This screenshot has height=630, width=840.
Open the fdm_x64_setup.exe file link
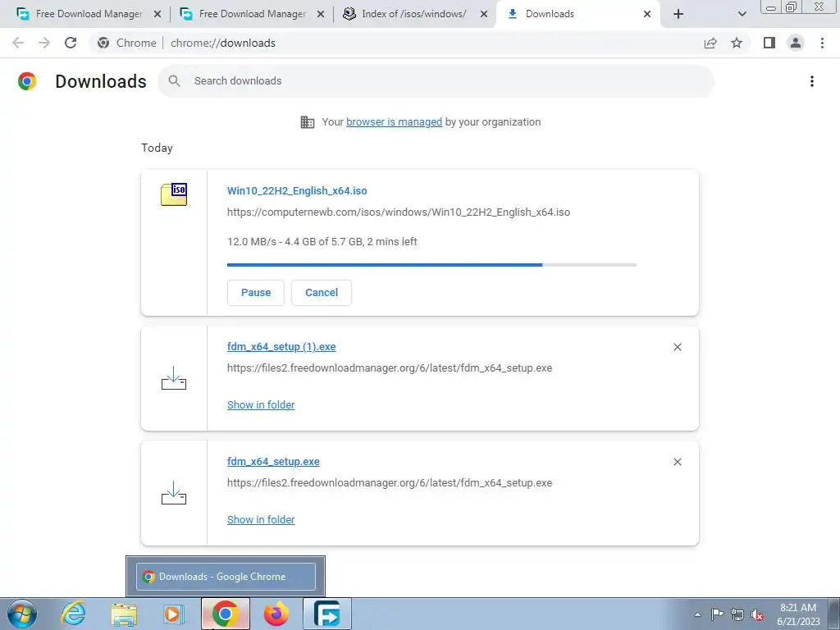(x=273, y=461)
